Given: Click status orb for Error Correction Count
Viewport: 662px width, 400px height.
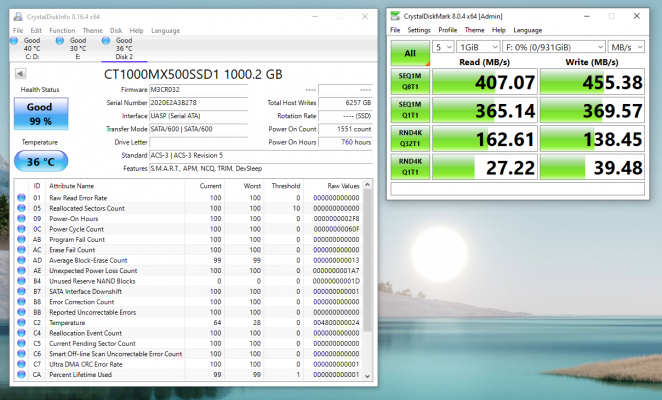Looking at the screenshot, I should 21,302.
